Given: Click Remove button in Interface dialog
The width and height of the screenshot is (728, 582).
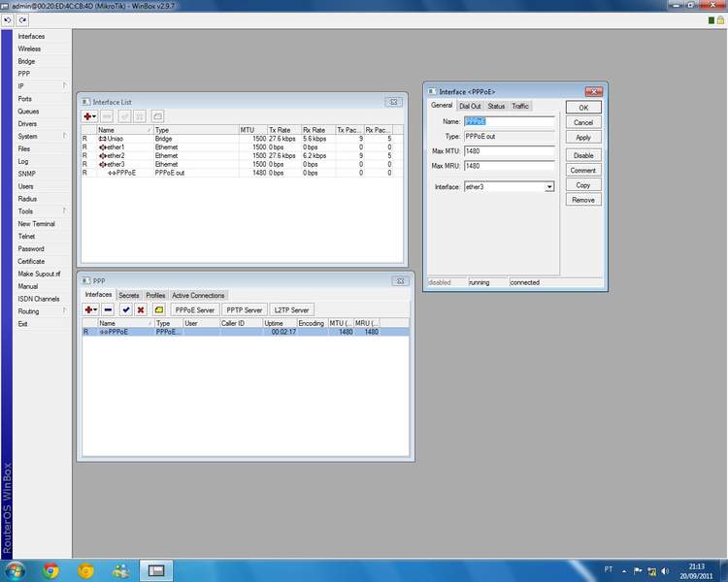Looking at the screenshot, I should [583, 200].
